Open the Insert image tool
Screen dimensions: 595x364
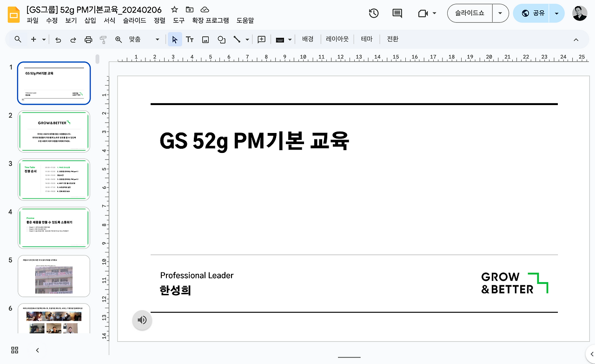(205, 39)
